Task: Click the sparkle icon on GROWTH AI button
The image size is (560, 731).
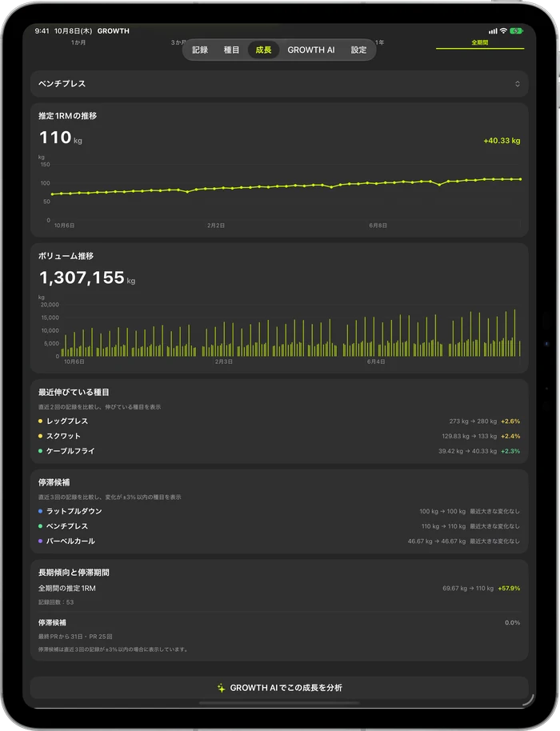Action: [221, 688]
